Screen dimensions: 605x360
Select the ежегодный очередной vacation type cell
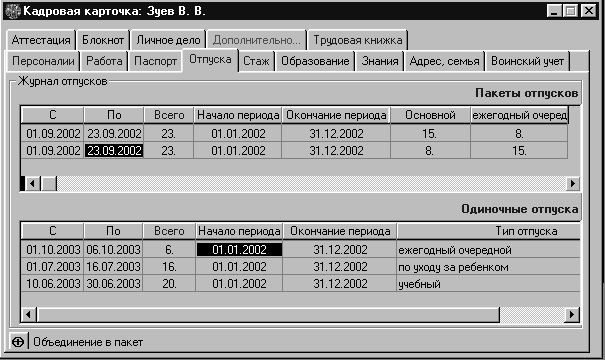(x=488, y=250)
